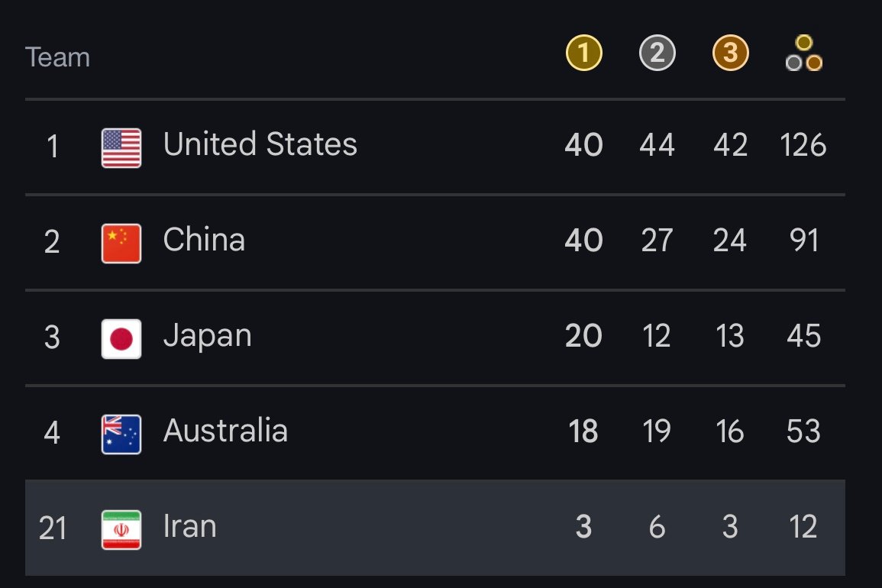Viewport: 882px width, 588px height.
Task: Select the Japan team name
Action: click(x=207, y=337)
